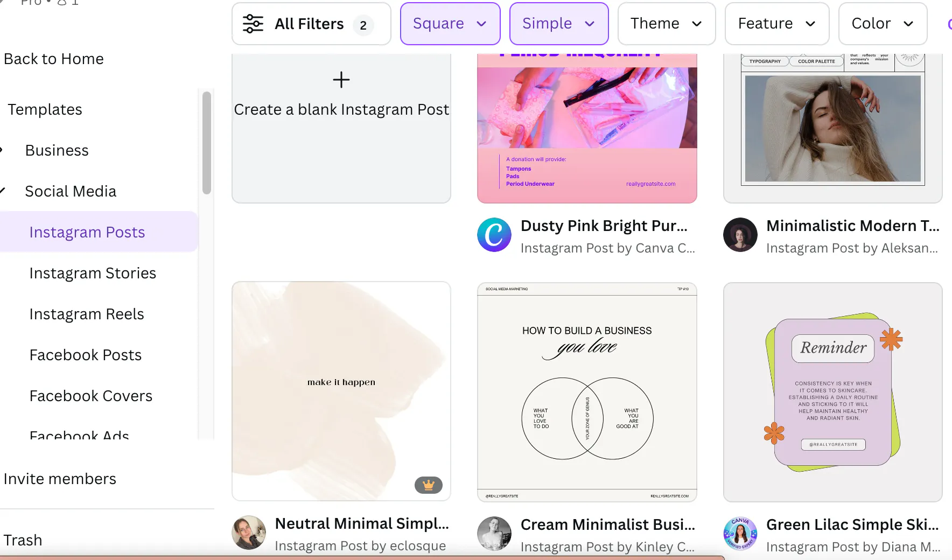Image resolution: width=952 pixels, height=560 pixels.
Task: Click the sidebar vertical scrollbar
Action: (206, 143)
